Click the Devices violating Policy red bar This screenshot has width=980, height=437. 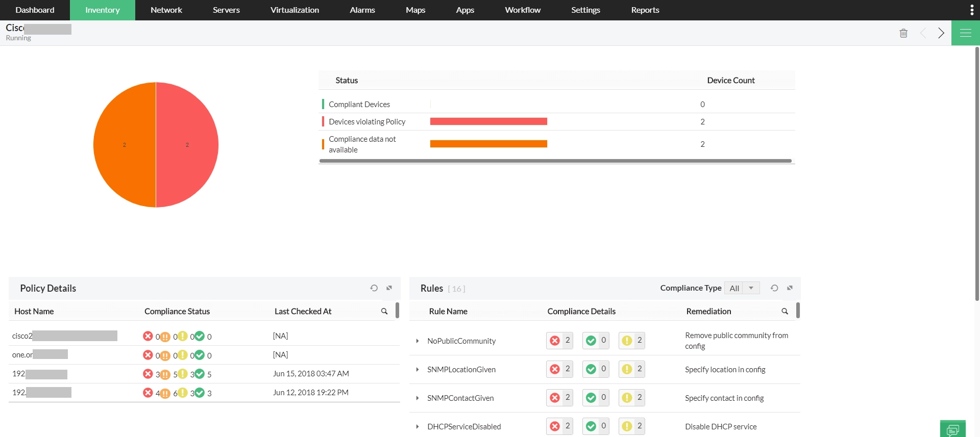pos(488,121)
